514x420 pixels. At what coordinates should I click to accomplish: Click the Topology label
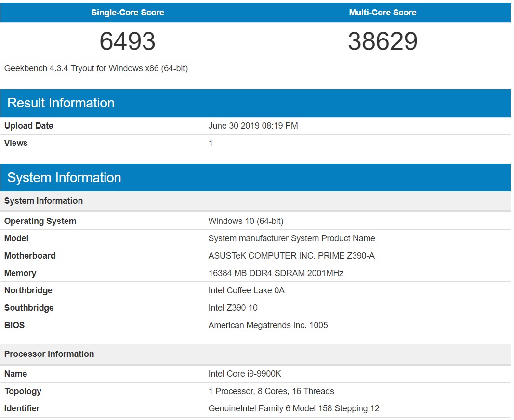pyautogui.click(x=23, y=391)
